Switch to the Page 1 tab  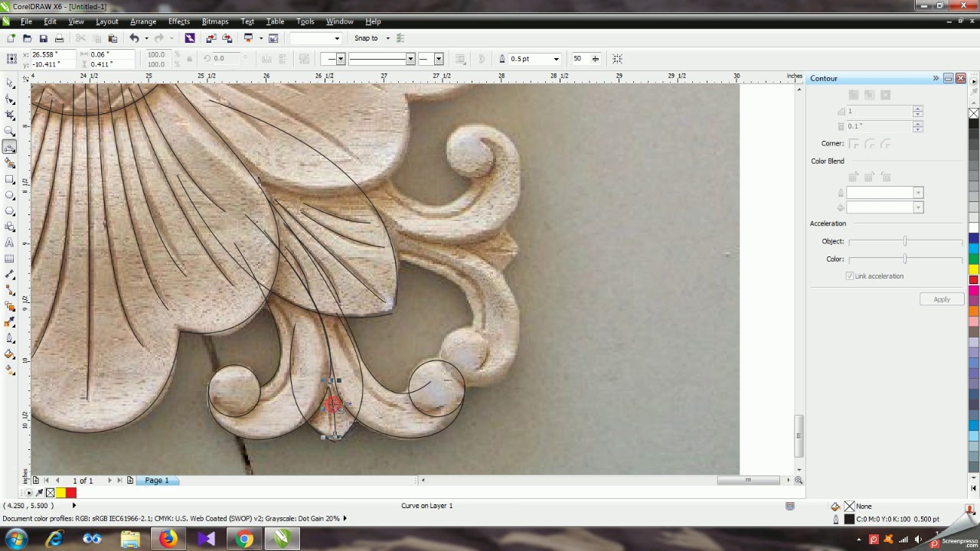157,481
